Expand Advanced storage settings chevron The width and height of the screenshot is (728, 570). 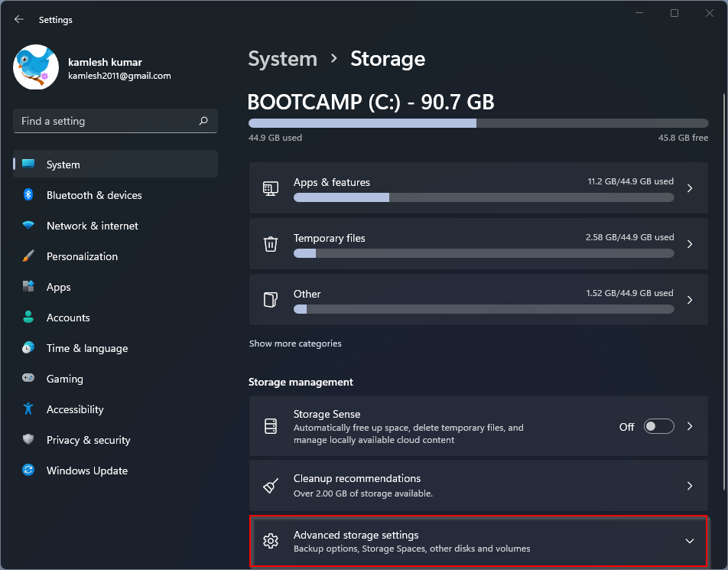(x=689, y=541)
